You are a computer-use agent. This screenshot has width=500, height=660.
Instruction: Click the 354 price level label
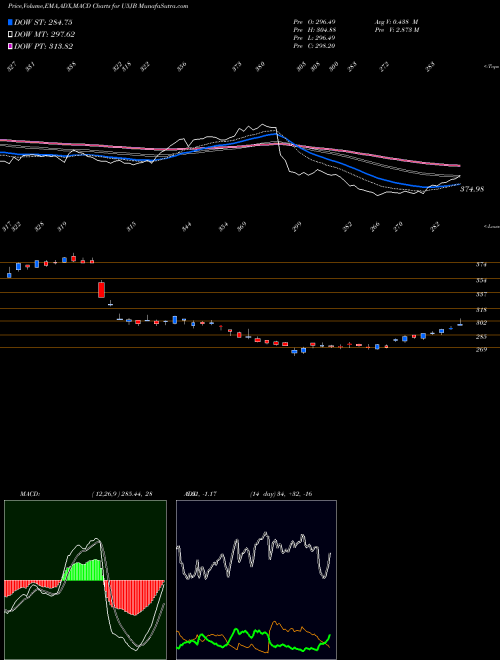[x=481, y=280]
